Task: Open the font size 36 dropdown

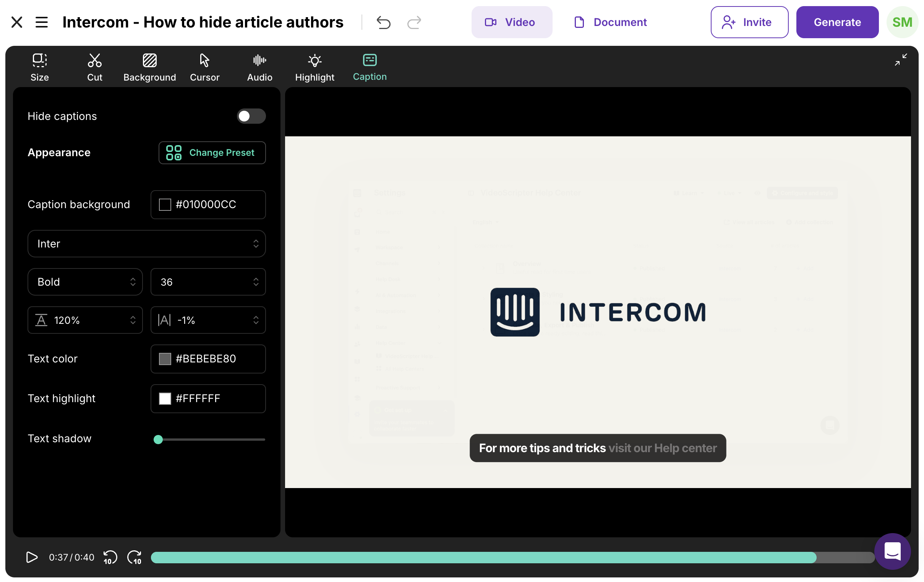Action: click(x=208, y=282)
